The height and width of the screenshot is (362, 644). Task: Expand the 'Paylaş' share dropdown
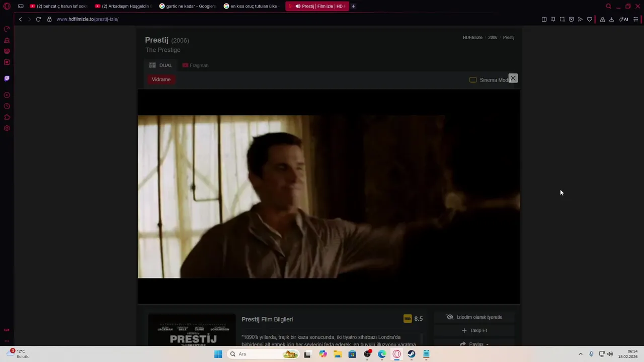coord(474,344)
